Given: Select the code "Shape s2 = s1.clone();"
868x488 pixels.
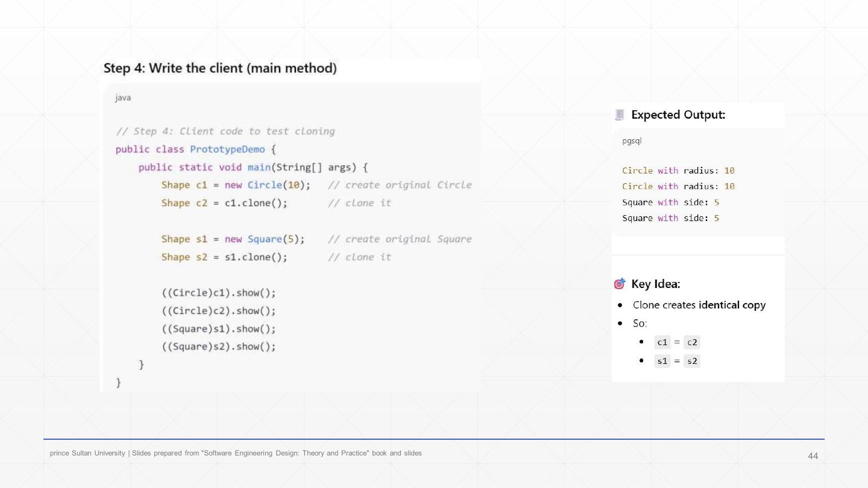Looking at the screenshot, I should [x=224, y=257].
